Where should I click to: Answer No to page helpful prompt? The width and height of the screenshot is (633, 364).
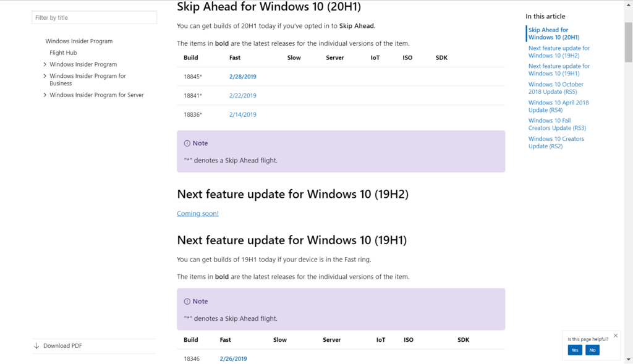(592, 350)
